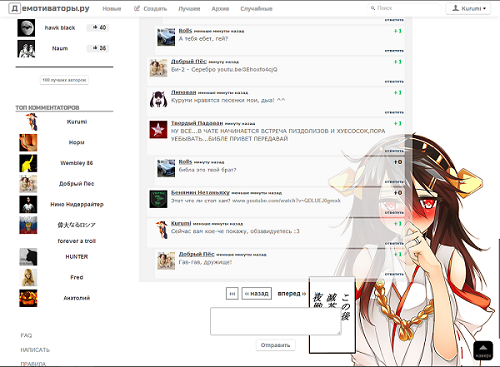Click Rolls username on 'Бибпа' comment

(185, 162)
